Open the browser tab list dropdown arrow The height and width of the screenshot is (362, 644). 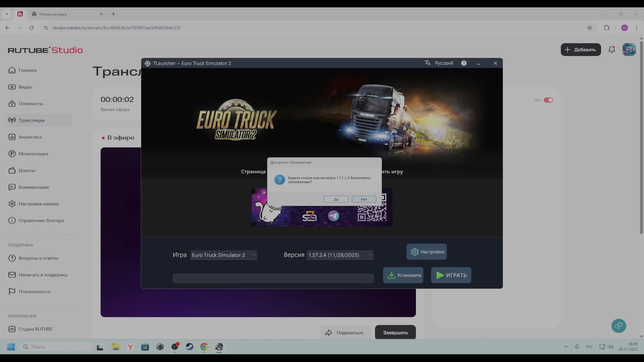[x=7, y=14]
